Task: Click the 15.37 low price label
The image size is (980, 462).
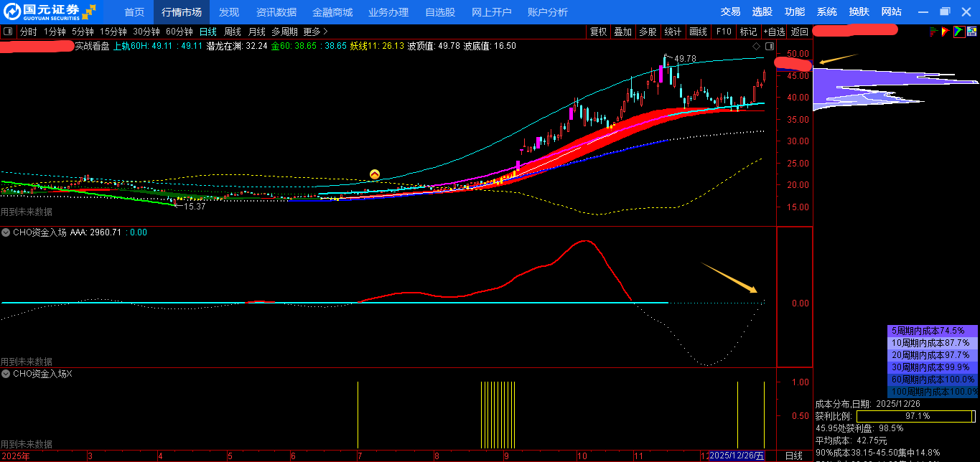Action: click(195, 207)
